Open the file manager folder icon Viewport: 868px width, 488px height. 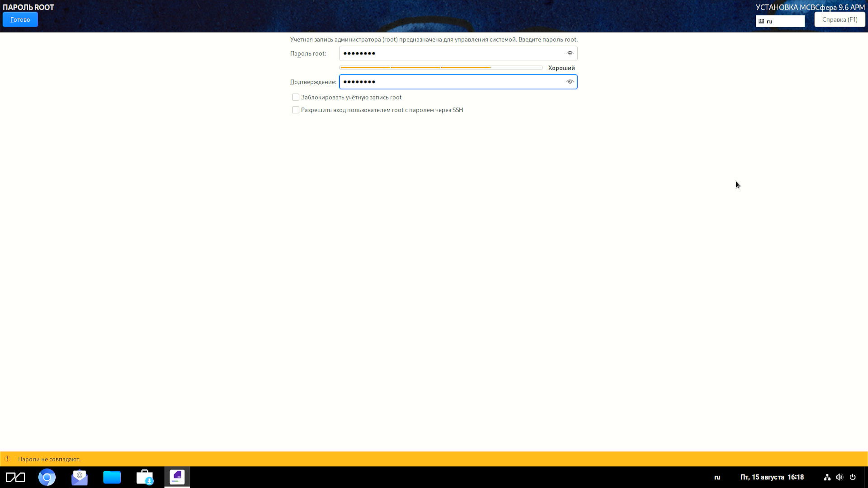[112, 477]
